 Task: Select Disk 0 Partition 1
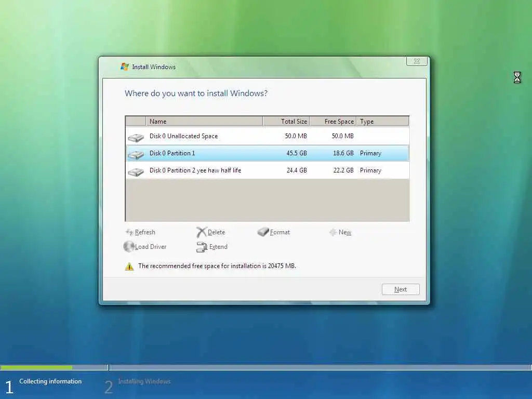268,153
